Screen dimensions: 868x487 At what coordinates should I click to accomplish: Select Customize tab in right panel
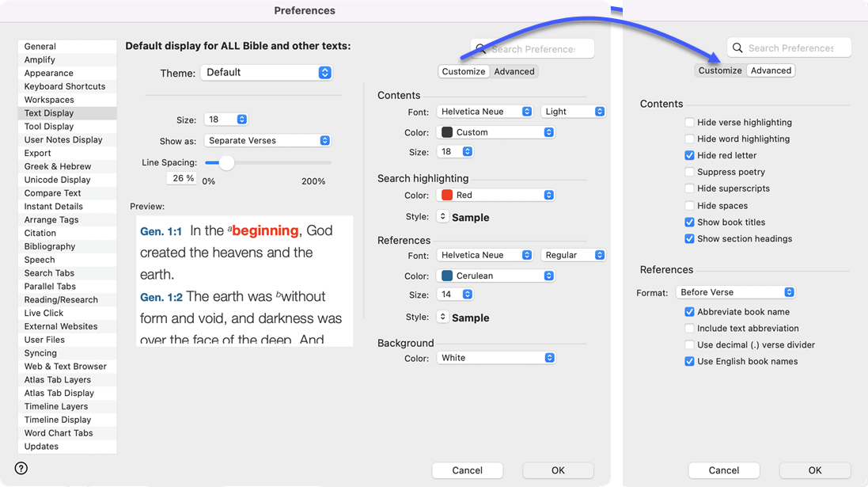click(720, 70)
